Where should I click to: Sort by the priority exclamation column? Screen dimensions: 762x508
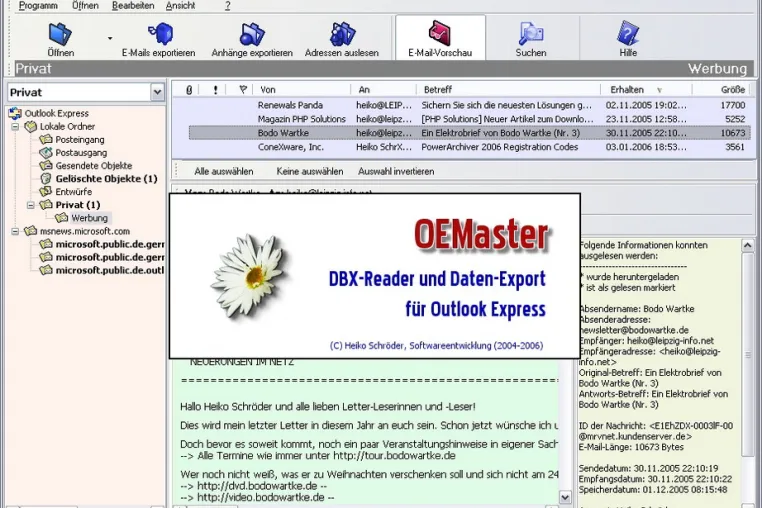tap(216, 90)
